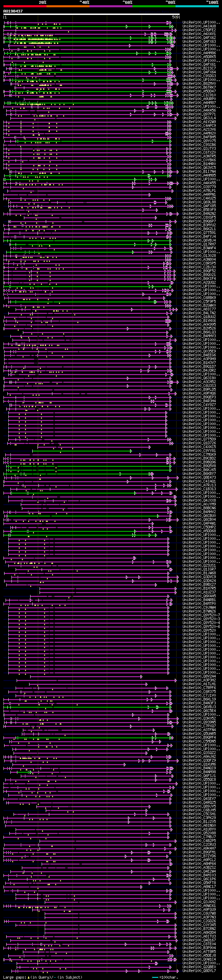The width and height of the screenshot is (222, 980).
Task: Select the cyan segment of identity scale
Action: pos(197,6)
